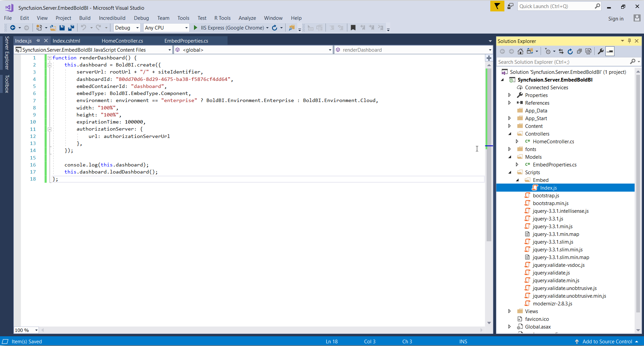
Task: Open Find in Files with the magnifier icon
Action: 292,28
